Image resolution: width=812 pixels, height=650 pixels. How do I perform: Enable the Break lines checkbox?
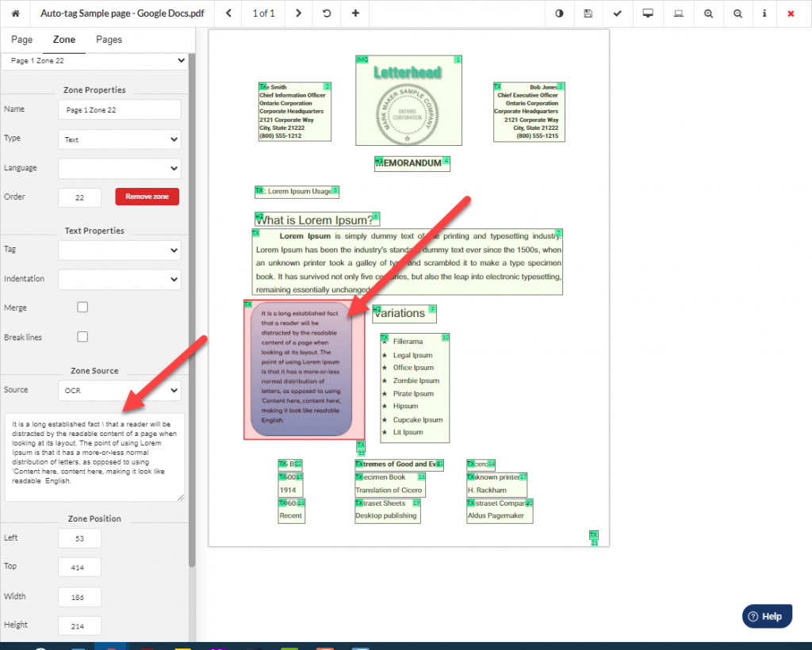(x=82, y=336)
